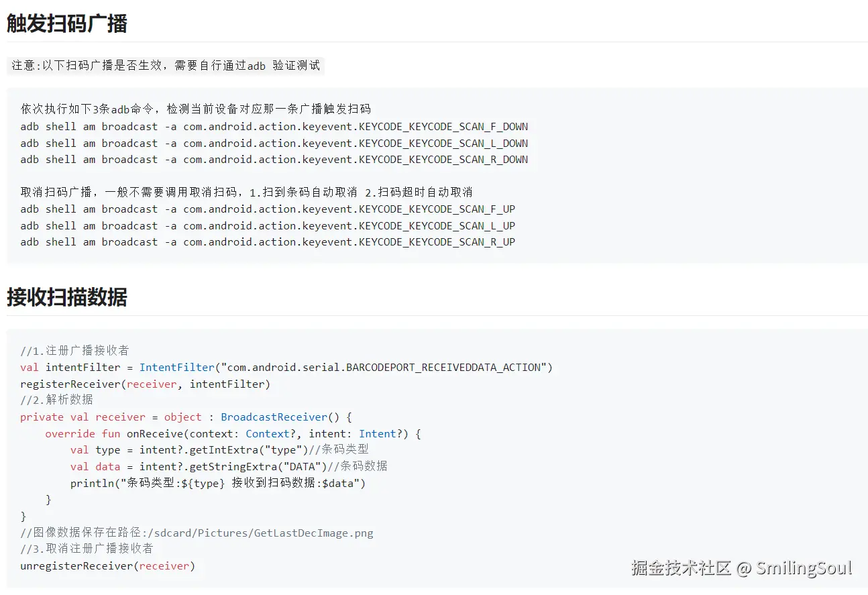Click the 注册广播接收者 comment line

74,350
